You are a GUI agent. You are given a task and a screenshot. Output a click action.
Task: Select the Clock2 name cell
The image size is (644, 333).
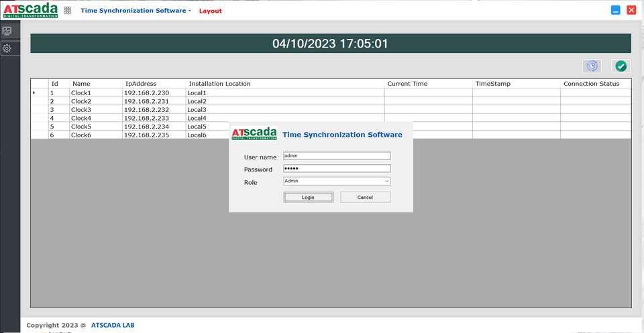pos(96,101)
